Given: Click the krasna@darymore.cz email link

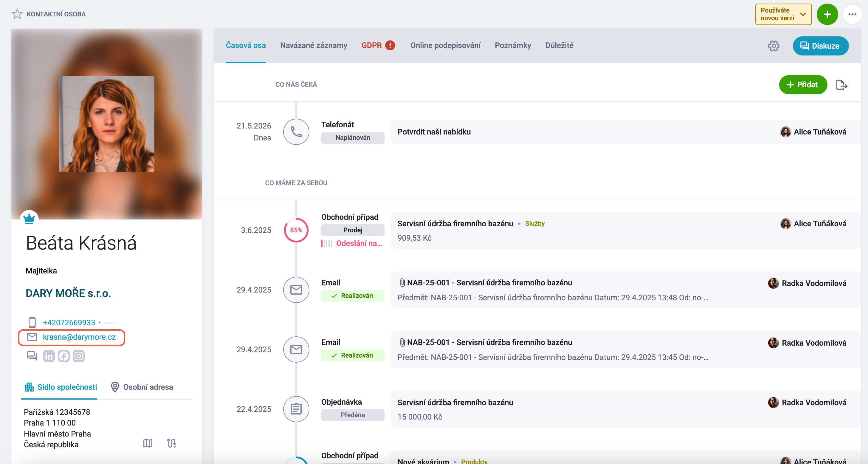Looking at the screenshot, I should 79,337.
